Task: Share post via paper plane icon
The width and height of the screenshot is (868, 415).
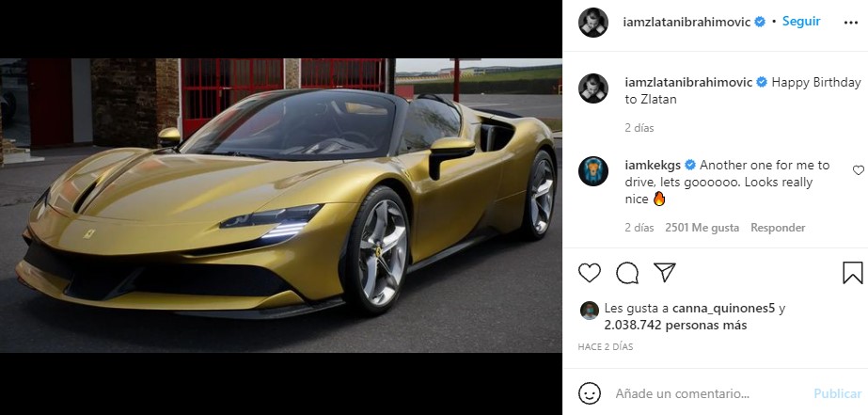Action: [x=664, y=272]
